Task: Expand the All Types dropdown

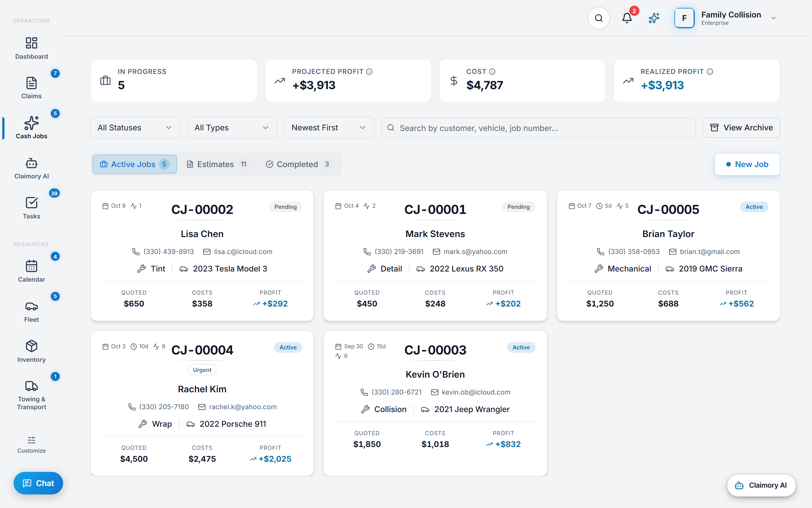Action: click(232, 128)
